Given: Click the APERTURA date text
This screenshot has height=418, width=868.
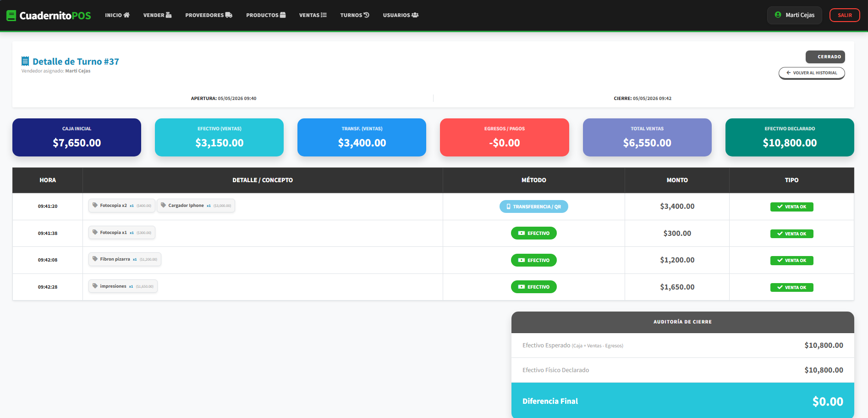Looking at the screenshot, I should (x=224, y=98).
